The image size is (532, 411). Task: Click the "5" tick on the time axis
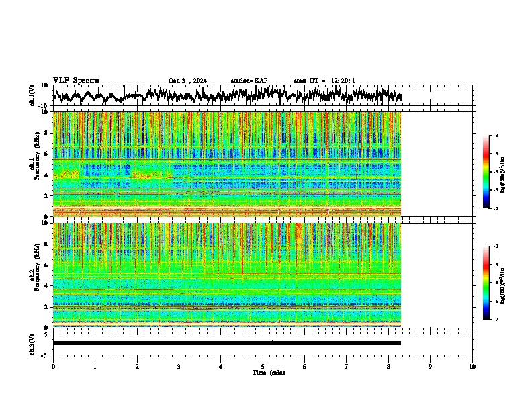[263, 367]
